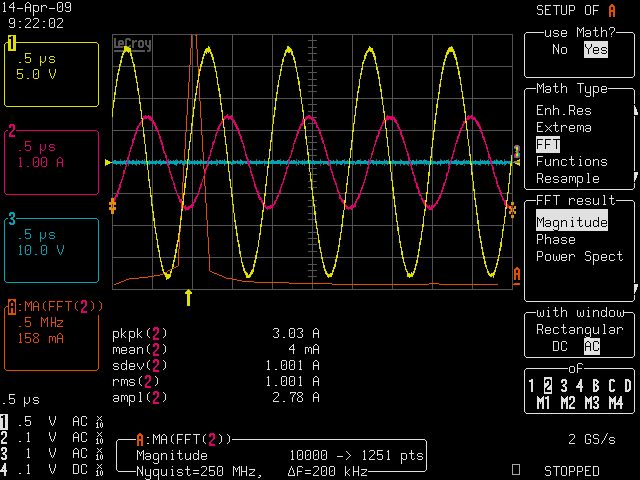The width and height of the screenshot is (640, 480).
Task: Click the yellow channel 1 number icon
Action: point(11,43)
